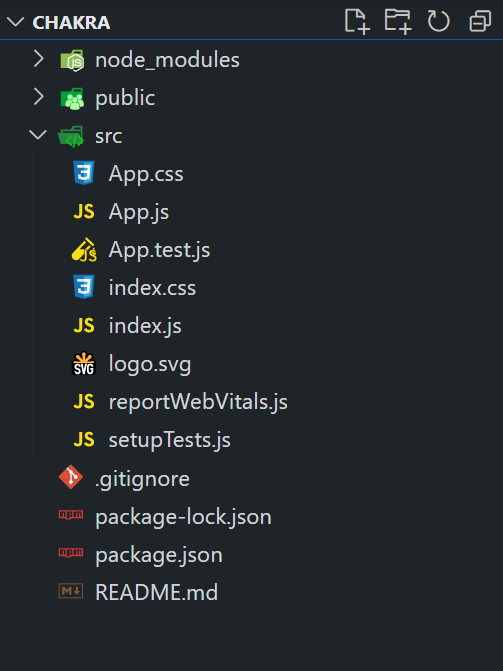Click the git icon beside .gitignore
503x671 pixels.
[71, 477]
